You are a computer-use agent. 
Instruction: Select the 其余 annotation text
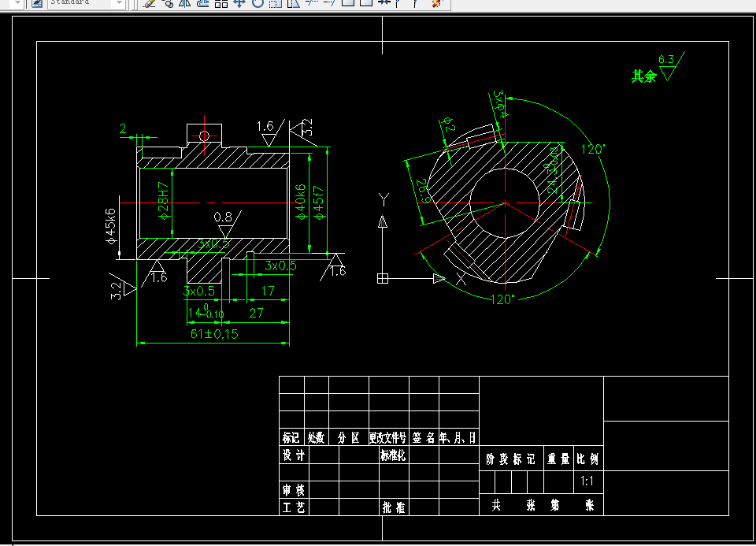(x=643, y=76)
